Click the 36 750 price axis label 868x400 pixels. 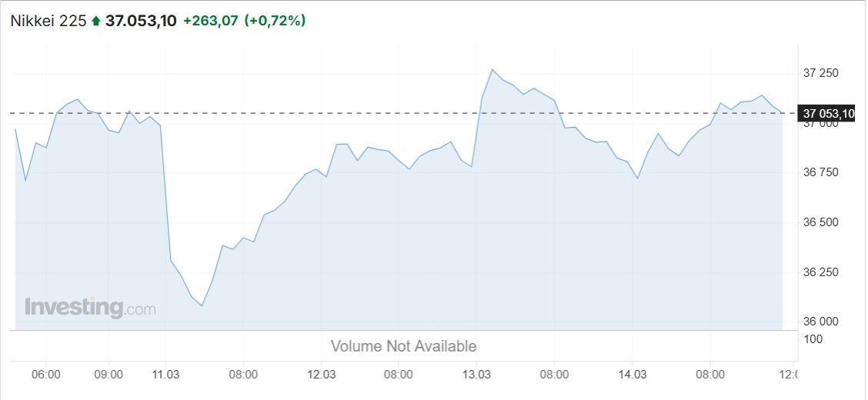tap(820, 172)
